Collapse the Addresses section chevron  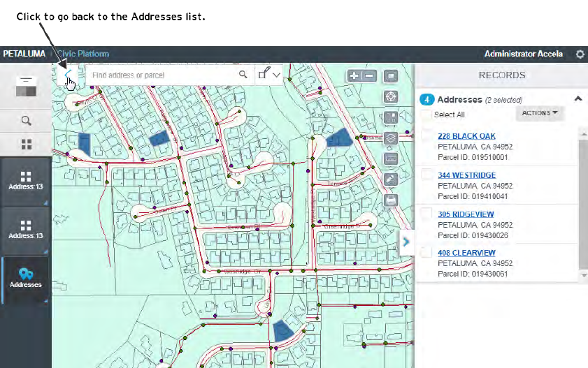point(578,99)
